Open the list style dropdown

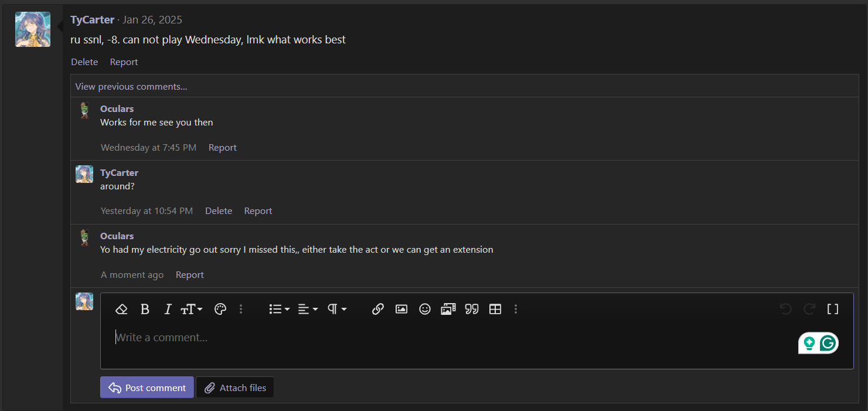pos(279,309)
